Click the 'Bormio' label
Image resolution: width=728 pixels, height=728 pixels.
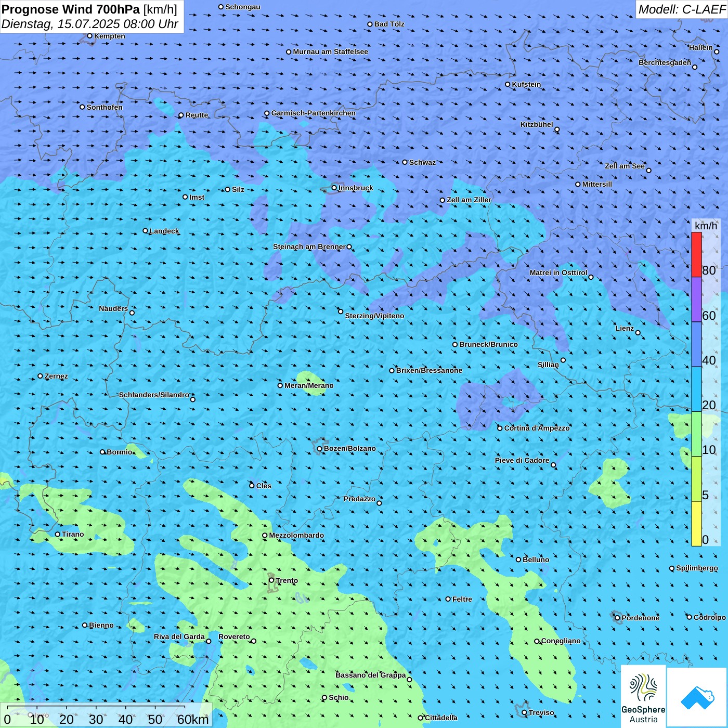(120, 452)
